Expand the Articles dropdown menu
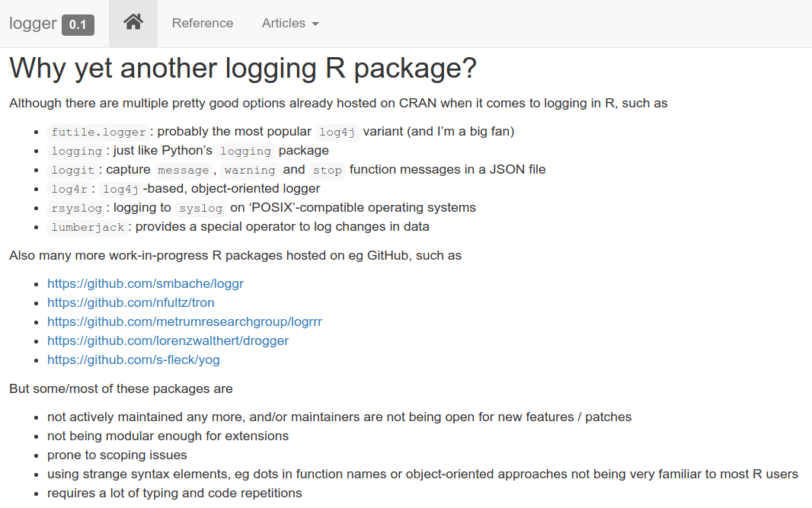Viewport: 812px width, 508px height. tap(290, 24)
